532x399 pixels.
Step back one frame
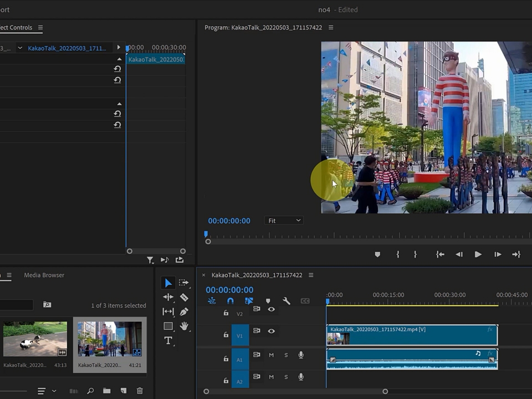(459, 254)
